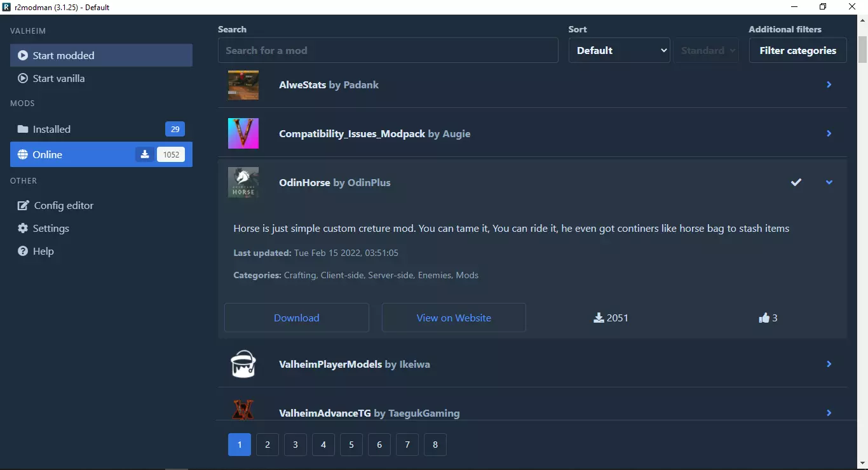This screenshot has width=868, height=470.
Task: Go to page 6 of results
Action: 379,445
